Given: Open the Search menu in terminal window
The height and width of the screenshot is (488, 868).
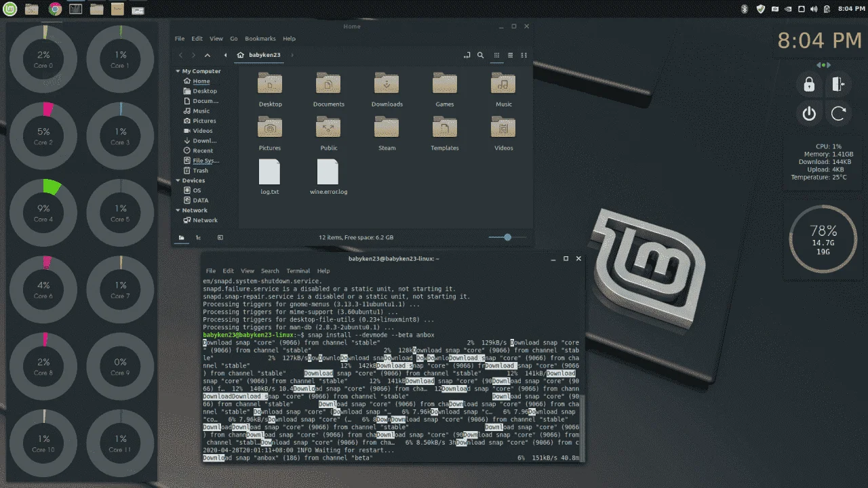Looking at the screenshot, I should click(270, 271).
